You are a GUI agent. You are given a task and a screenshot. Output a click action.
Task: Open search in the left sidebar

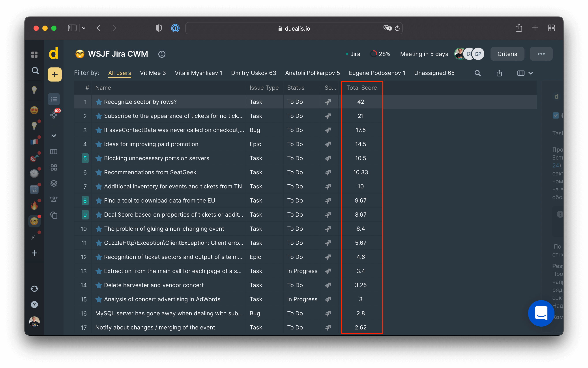(x=35, y=71)
